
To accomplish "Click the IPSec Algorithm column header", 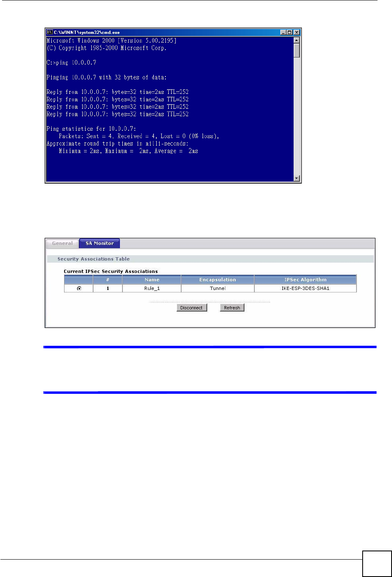I will coord(305,280).
